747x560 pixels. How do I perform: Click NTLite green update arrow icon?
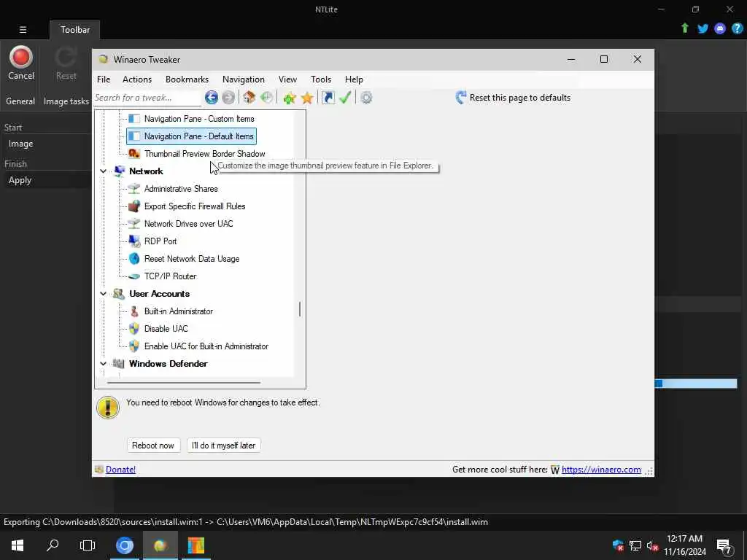[685, 28]
